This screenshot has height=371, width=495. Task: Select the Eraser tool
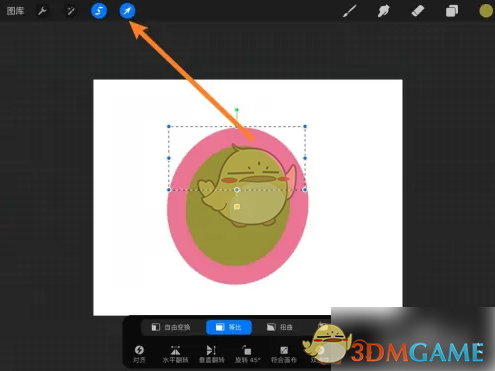coord(418,11)
